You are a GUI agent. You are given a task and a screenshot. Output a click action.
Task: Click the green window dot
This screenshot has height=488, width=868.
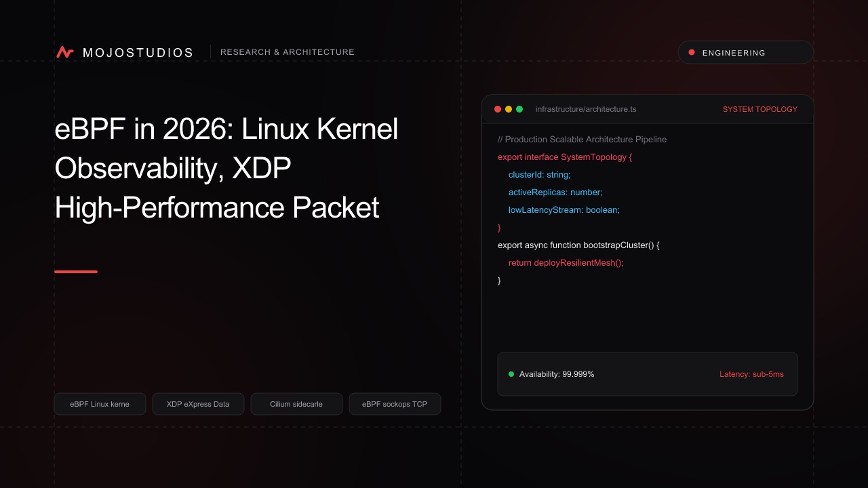(x=519, y=109)
